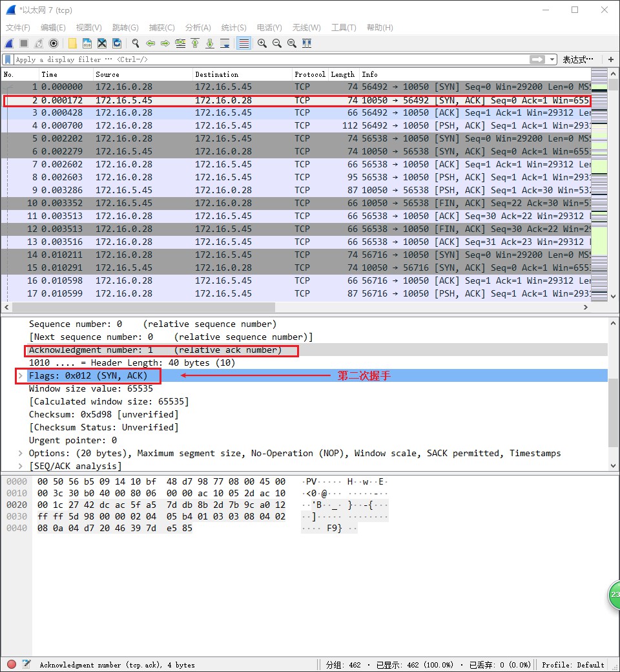Open the 工具(T) menu
The width and height of the screenshot is (620, 672).
tap(344, 27)
